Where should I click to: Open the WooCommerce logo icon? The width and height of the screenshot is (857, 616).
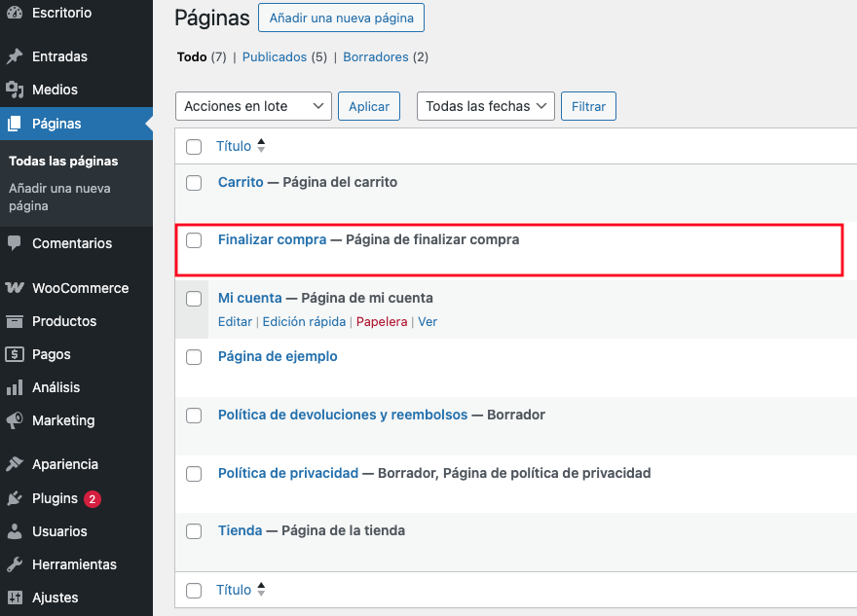click(x=15, y=288)
